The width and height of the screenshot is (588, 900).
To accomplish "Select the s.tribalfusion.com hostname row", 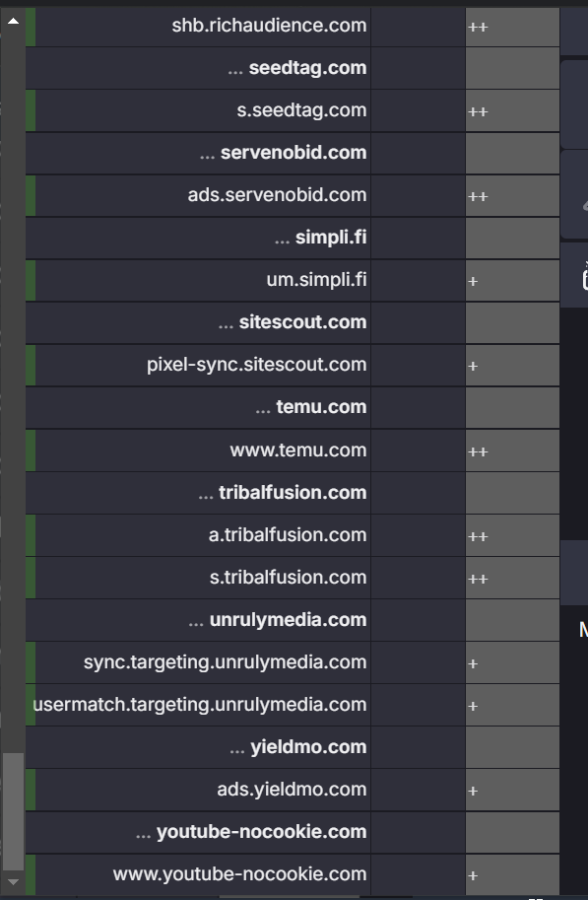I will (x=198, y=578).
